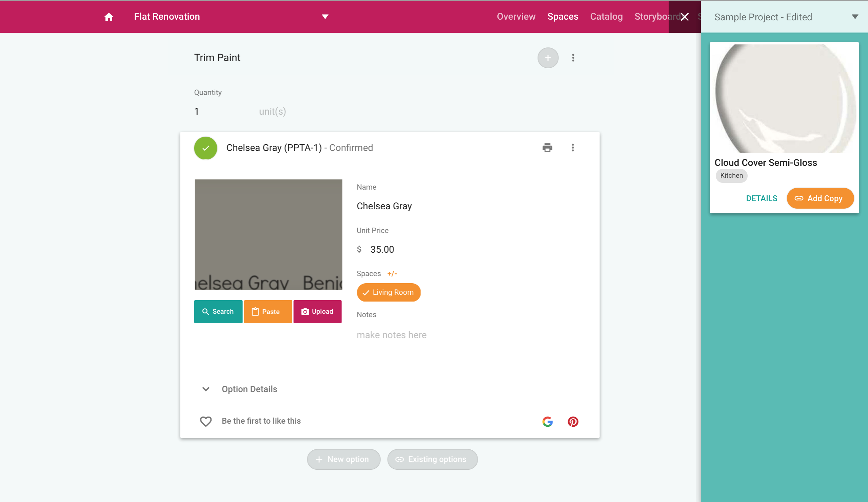Click Add Copy for Cloud Cover Semi-Gloss

820,198
